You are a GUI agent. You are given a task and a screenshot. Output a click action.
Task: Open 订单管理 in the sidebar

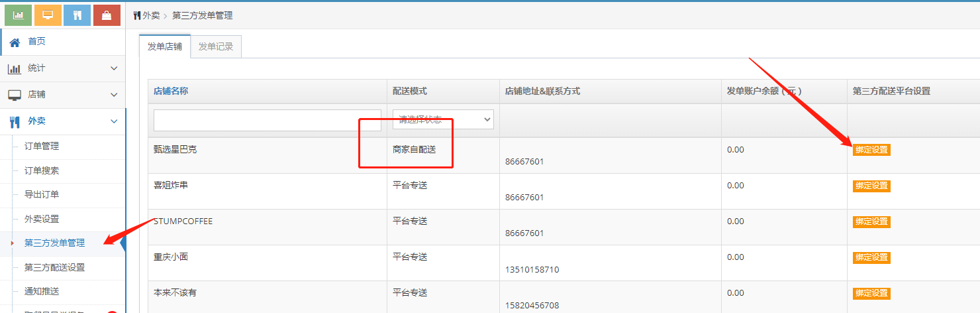pos(42,146)
